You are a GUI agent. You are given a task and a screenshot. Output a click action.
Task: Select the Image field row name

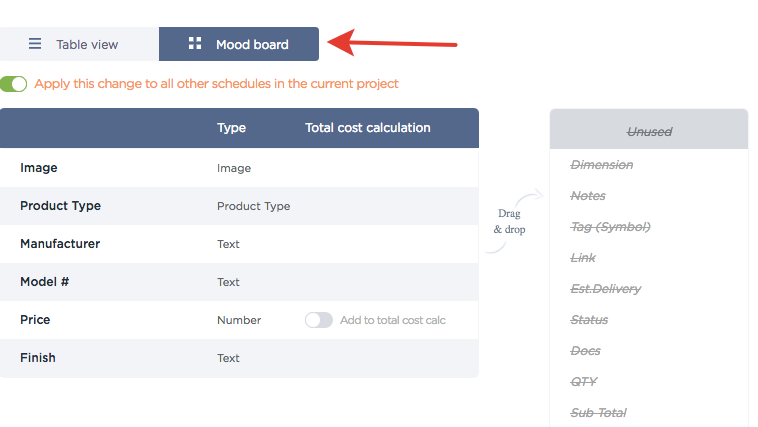39,168
